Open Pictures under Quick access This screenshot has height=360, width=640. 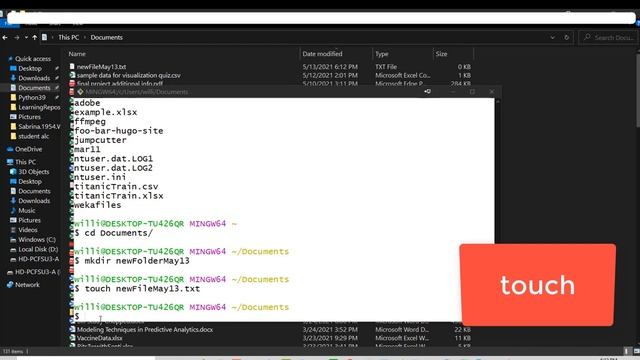pyautogui.click(x=29, y=117)
